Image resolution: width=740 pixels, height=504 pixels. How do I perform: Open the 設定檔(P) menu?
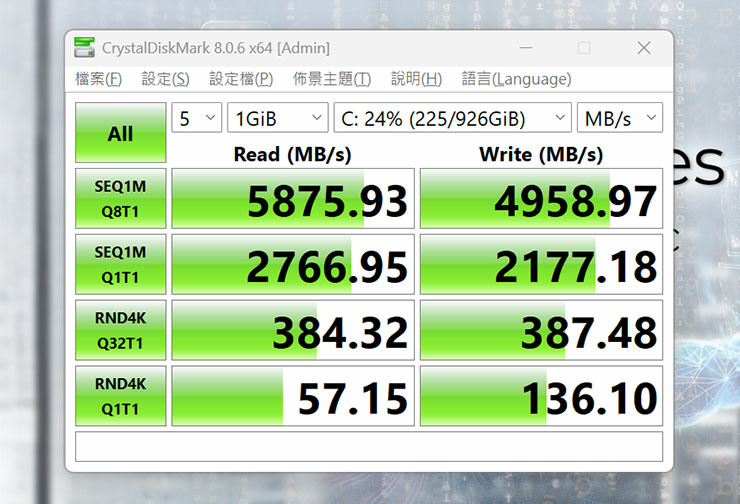pyautogui.click(x=241, y=79)
